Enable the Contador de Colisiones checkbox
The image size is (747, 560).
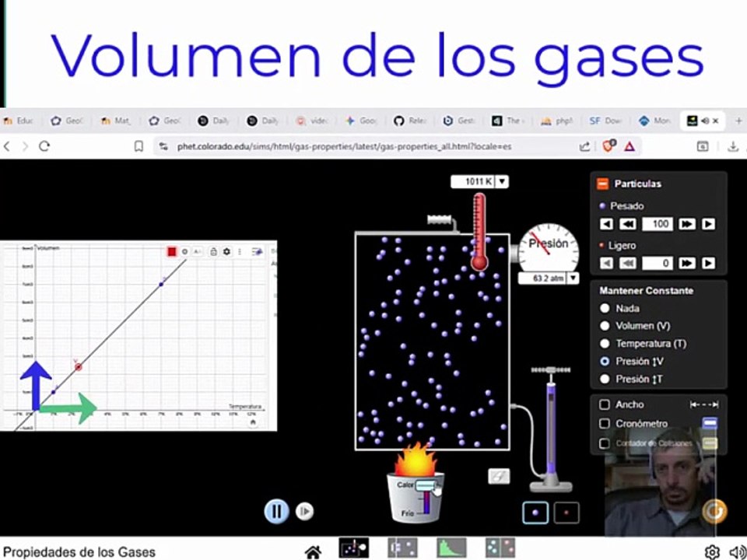click(605, 443)
